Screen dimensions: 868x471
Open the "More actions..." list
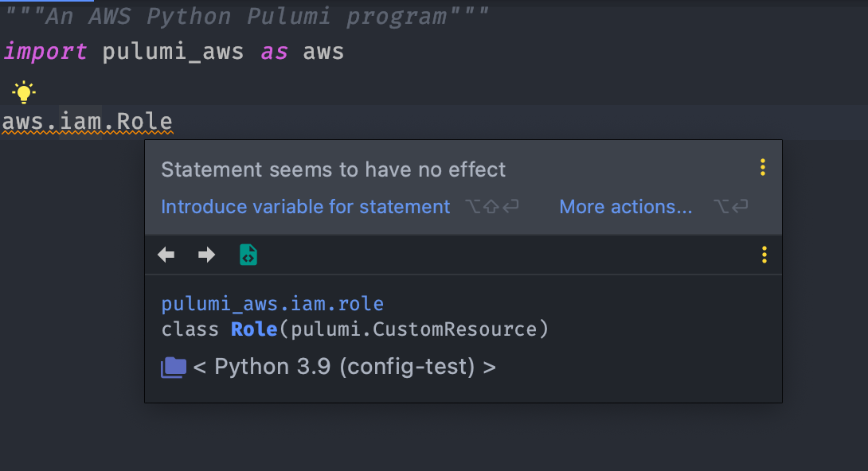[x=626, y=207]
